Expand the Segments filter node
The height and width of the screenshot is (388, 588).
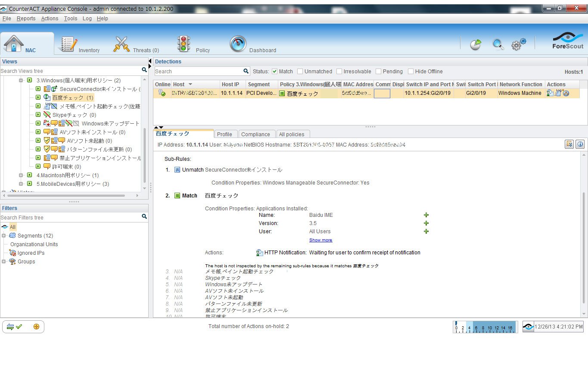click(3, 236)
